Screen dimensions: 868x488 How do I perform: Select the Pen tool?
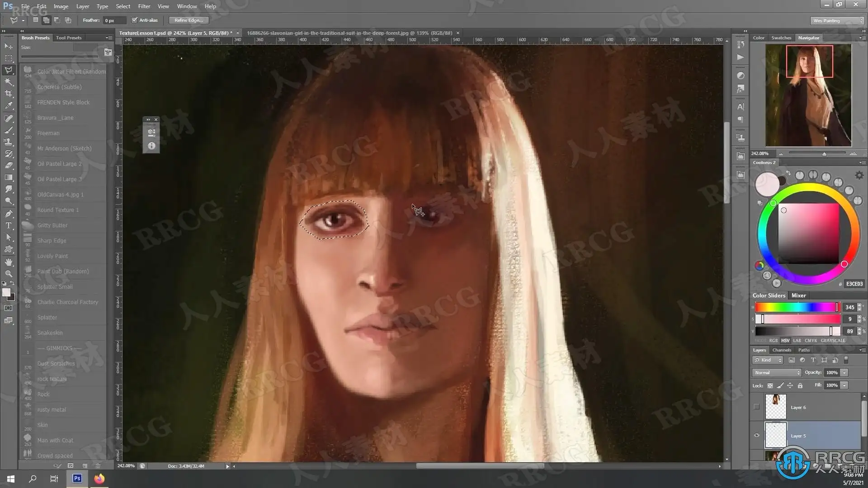click(9, 213)
